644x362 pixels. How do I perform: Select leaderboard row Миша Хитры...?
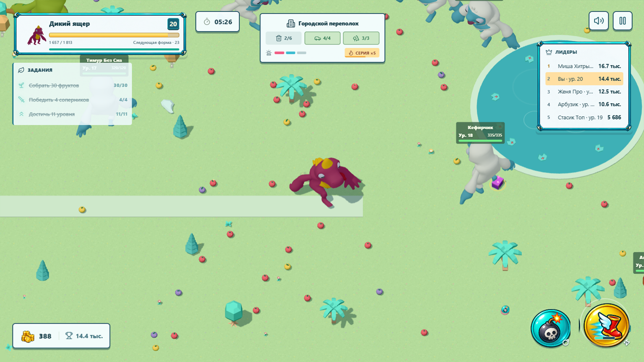(584, 66)
